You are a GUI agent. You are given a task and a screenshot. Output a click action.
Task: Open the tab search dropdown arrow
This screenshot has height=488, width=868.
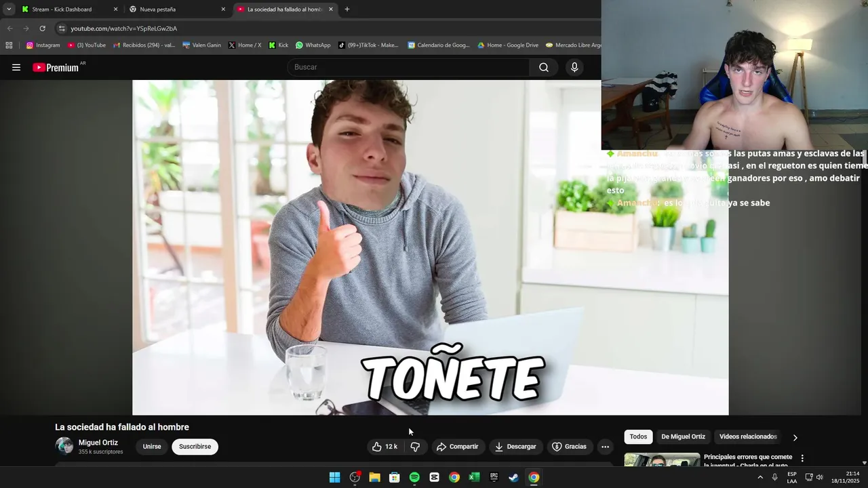pyautogui.click(x=9, y=9)
